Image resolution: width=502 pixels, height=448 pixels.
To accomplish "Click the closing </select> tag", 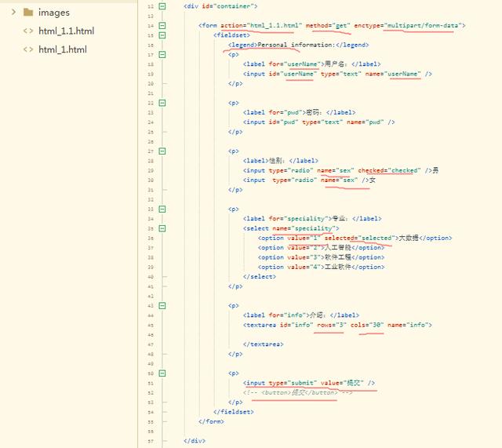I will (x=260, y=276).
